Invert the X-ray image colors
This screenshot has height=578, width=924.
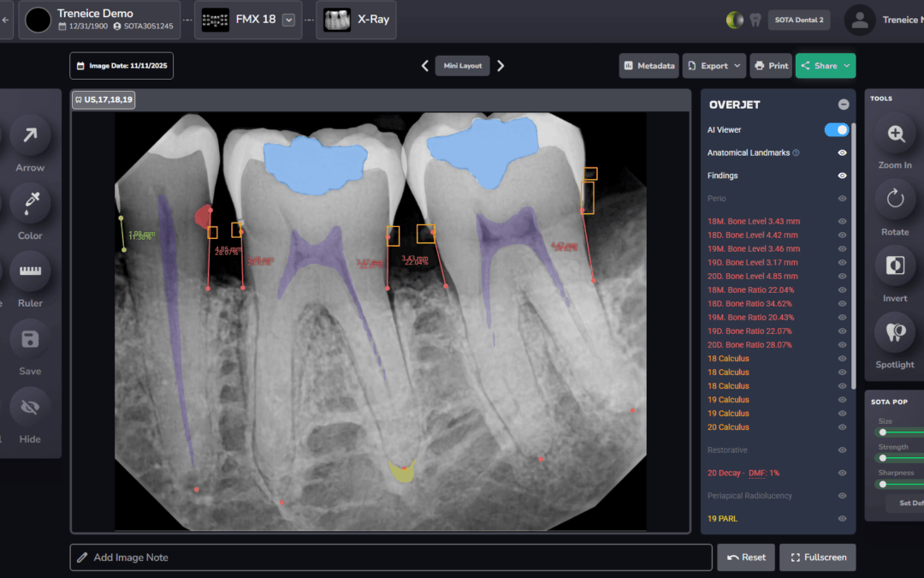coord(895,265)
